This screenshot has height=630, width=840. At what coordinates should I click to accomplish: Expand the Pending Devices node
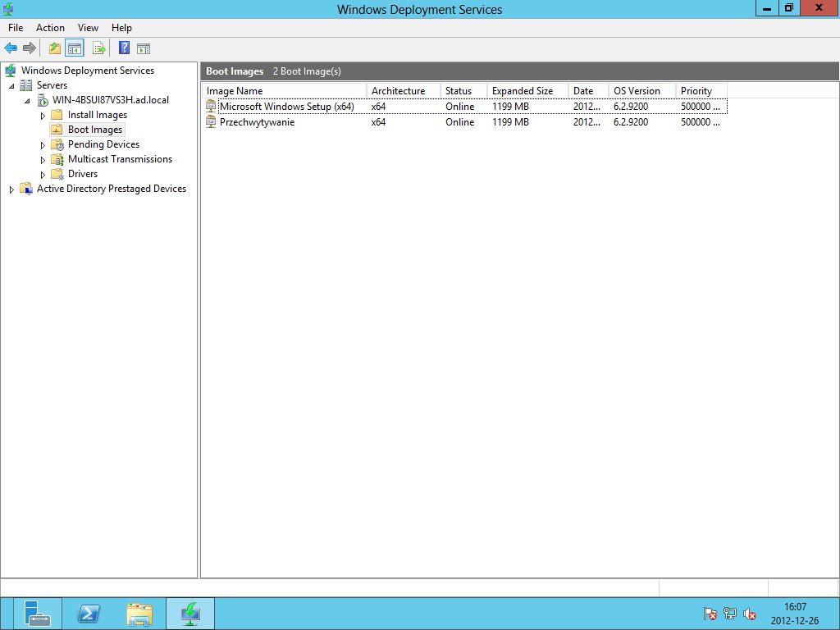click(x=43, y=145)
